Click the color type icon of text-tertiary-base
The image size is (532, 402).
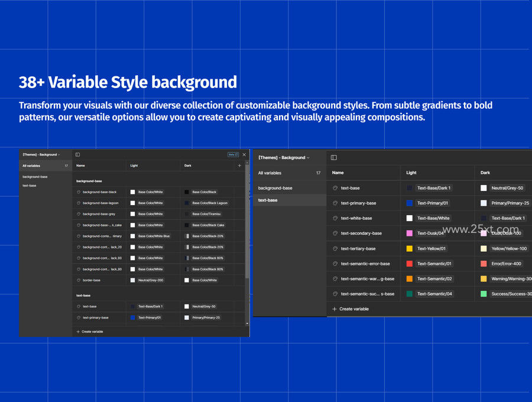click(x=335, y=248)
